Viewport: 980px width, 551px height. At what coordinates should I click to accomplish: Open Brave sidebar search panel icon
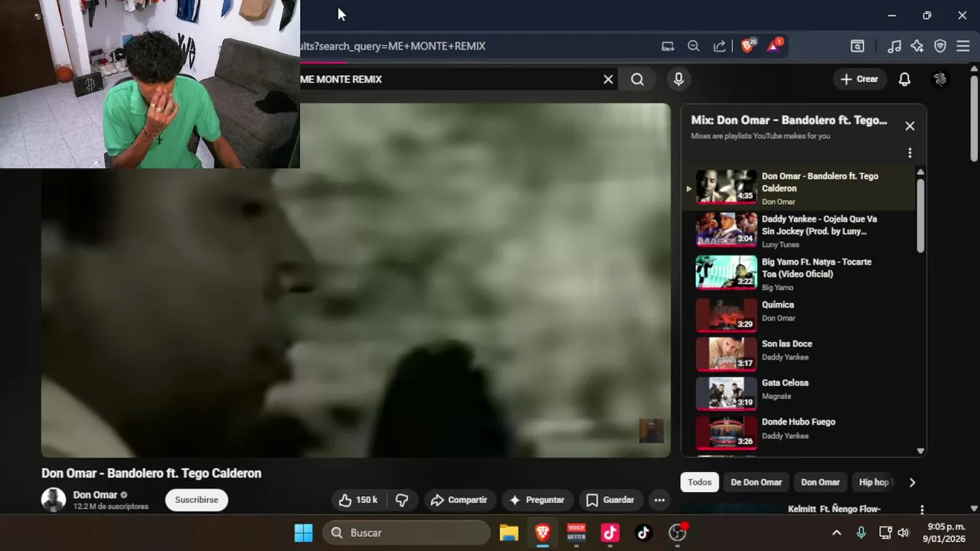857,46
